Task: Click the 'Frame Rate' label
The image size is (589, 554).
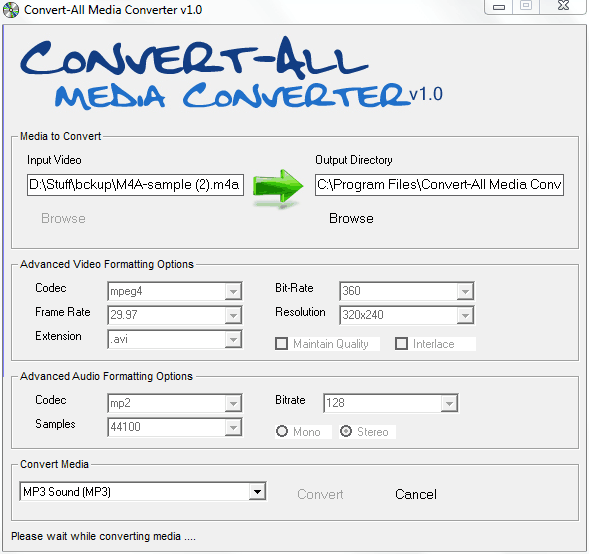Action: click(63, 312)
